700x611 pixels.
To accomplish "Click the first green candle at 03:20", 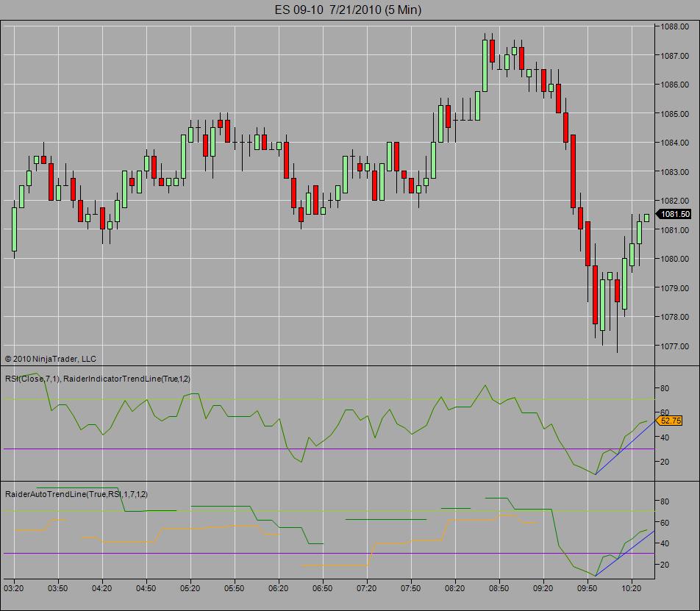I will [14, 229].
